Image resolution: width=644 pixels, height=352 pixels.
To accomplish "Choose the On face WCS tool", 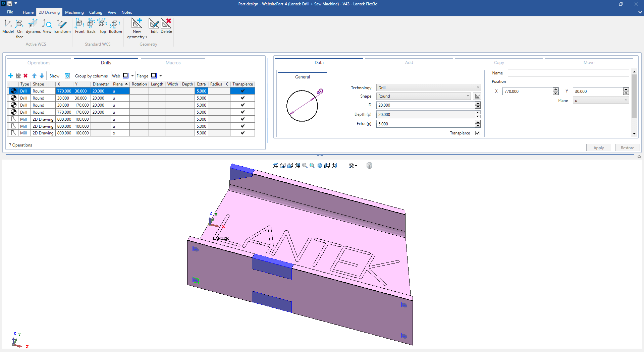I will pos(20,24).
